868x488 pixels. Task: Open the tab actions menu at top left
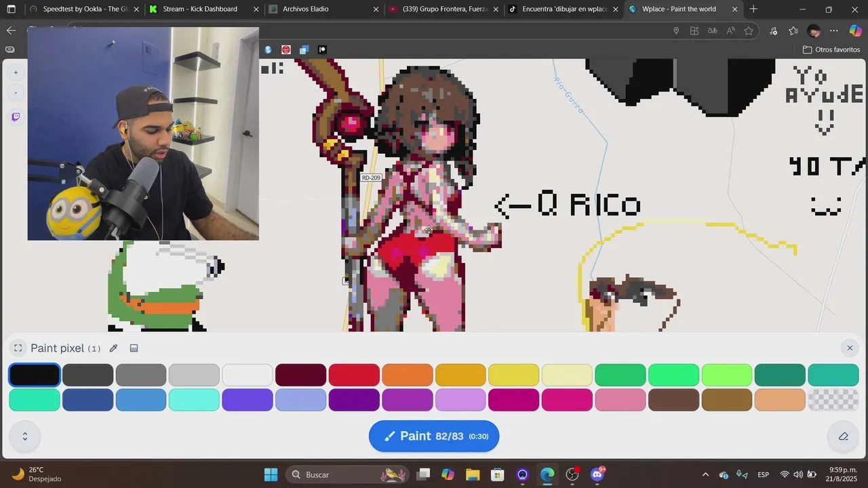pyautogui.click(x=11, y=9)
